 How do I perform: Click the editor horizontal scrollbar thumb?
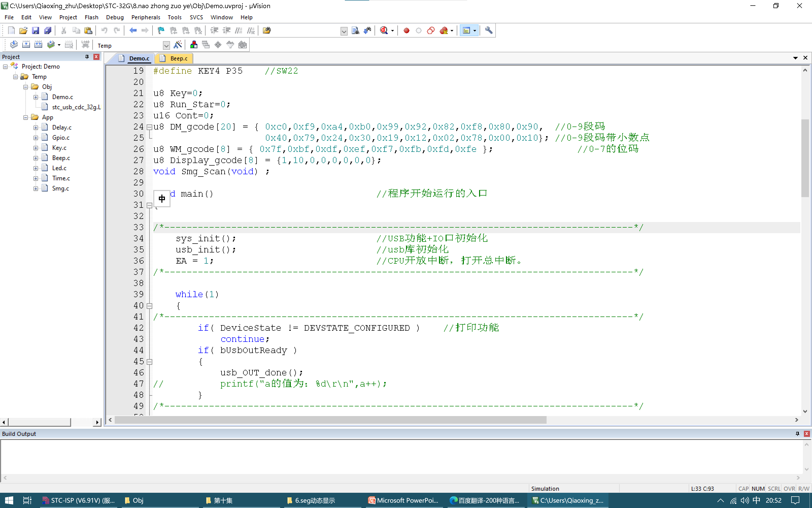click(x=330, y=420)
